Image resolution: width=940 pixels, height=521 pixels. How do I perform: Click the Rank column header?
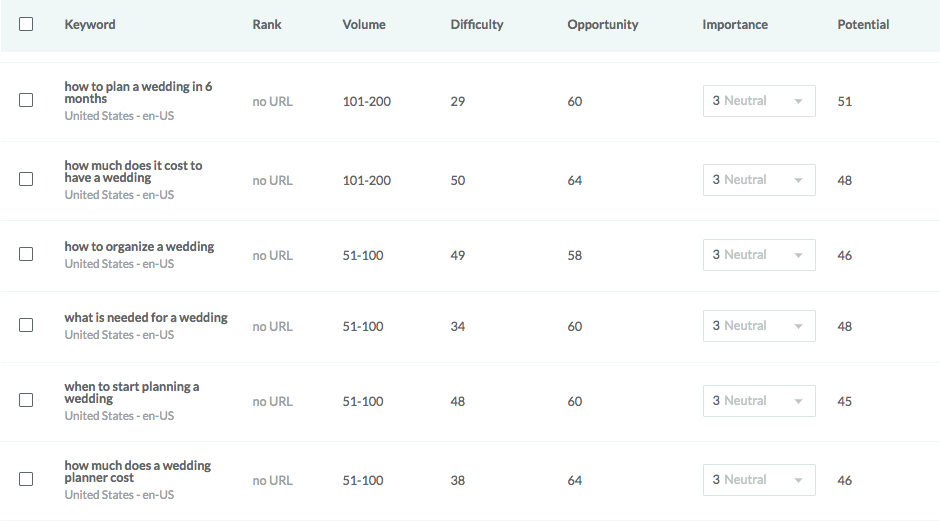click(x=267, y=24)
